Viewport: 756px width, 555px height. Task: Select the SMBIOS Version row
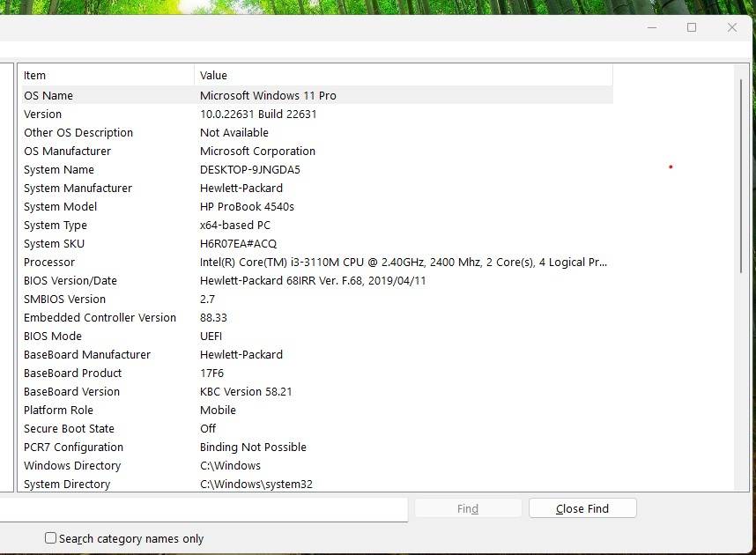click(264, 299)
